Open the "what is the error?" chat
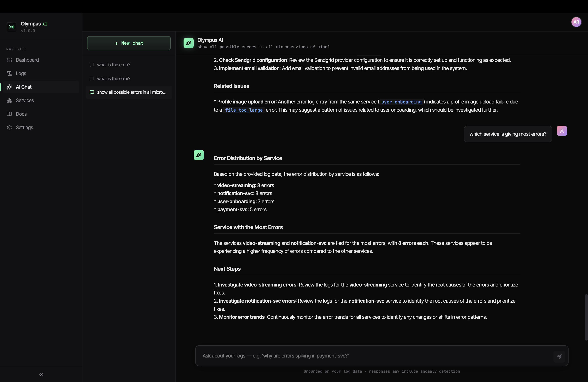 (x=114, y=79)
